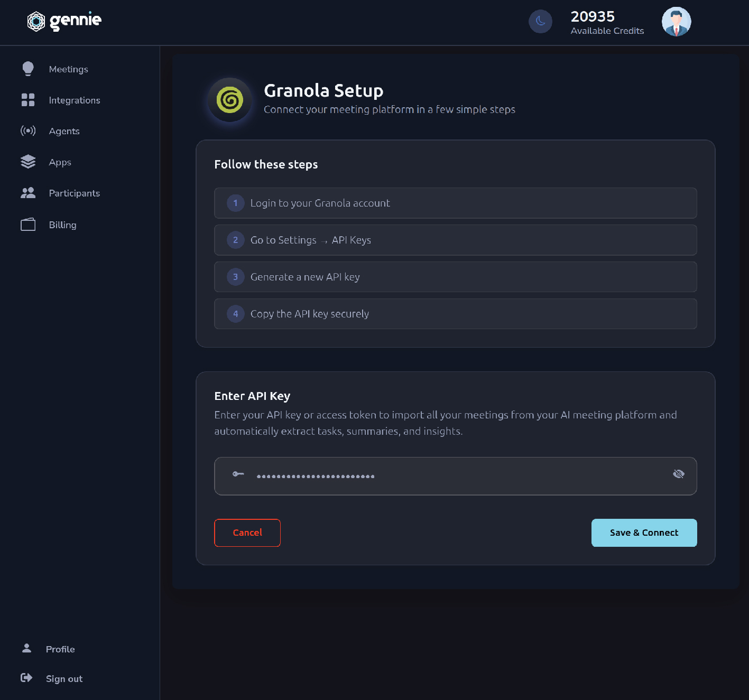Click the gennie brand name text
The image size is (749, 700).
(76, 21)
